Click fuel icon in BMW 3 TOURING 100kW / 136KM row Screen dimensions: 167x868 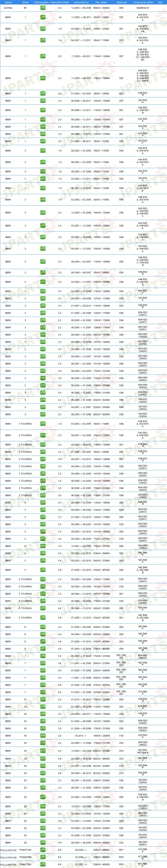pos(42,459)
